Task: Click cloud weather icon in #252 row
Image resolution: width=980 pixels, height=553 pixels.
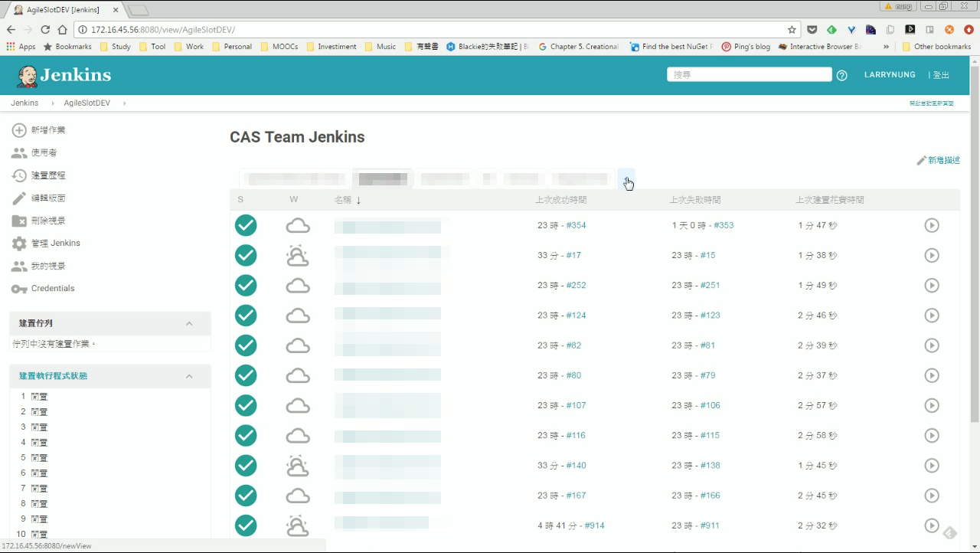Action: coord(297,285)
